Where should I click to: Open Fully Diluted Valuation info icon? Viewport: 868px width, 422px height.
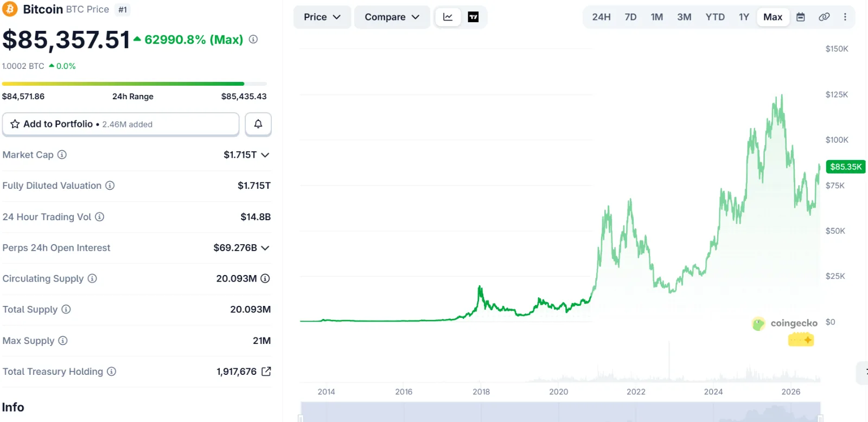click(110, 186)
